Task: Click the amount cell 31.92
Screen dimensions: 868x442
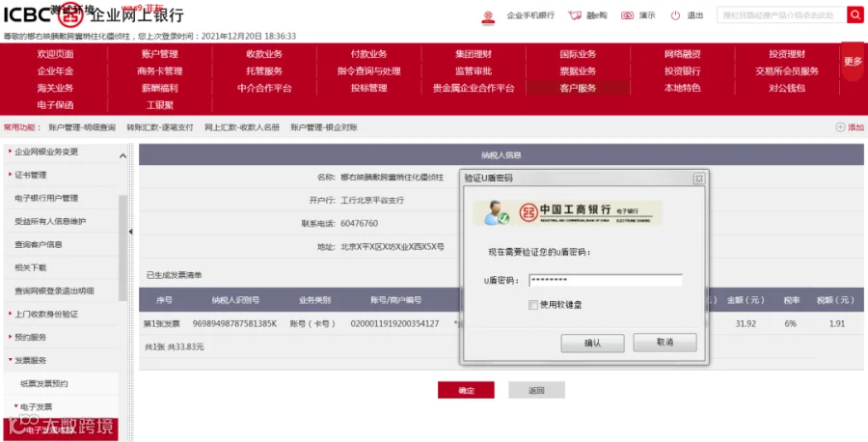Action: [746, 323]
